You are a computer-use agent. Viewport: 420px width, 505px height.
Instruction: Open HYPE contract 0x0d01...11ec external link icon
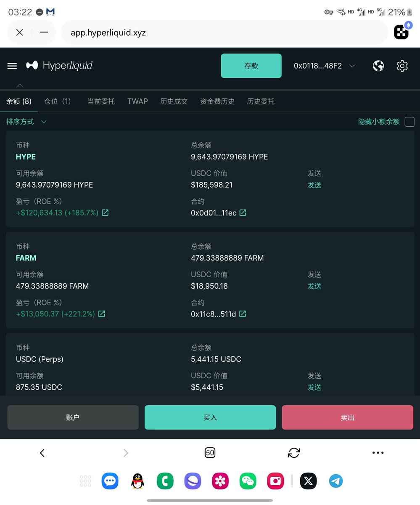243,213
